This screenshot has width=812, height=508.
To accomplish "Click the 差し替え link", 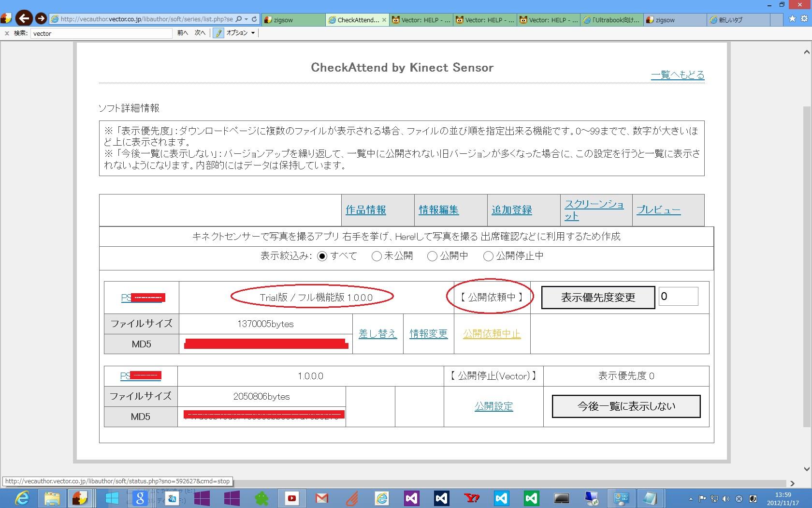I will pos(378,334).
